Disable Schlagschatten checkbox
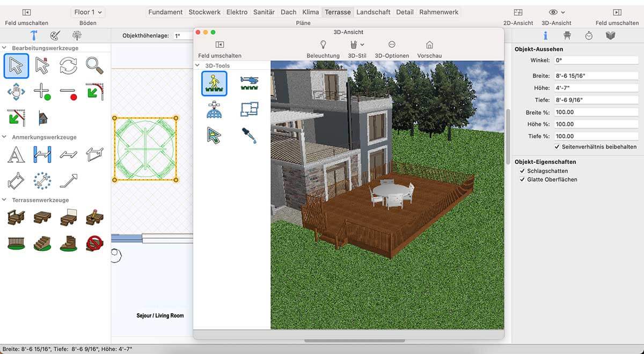This screenshot has width=644, height=354. point(523,171)
